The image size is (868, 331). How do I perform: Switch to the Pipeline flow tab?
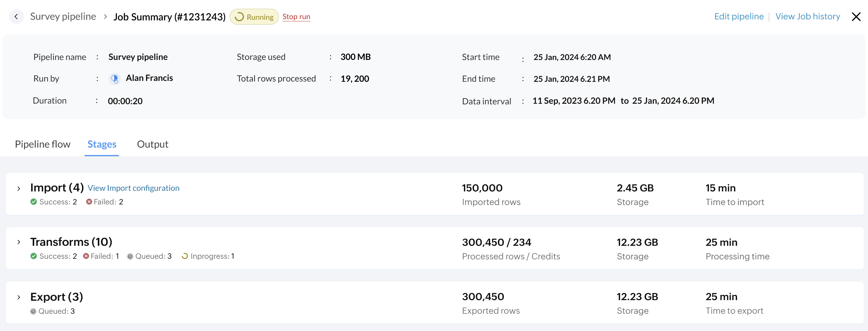point(43,145)
